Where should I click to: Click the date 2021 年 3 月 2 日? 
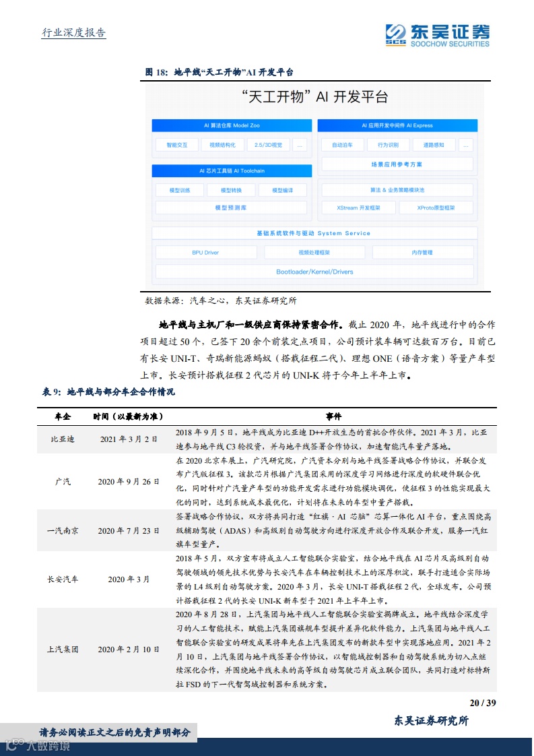pos(129,439)
